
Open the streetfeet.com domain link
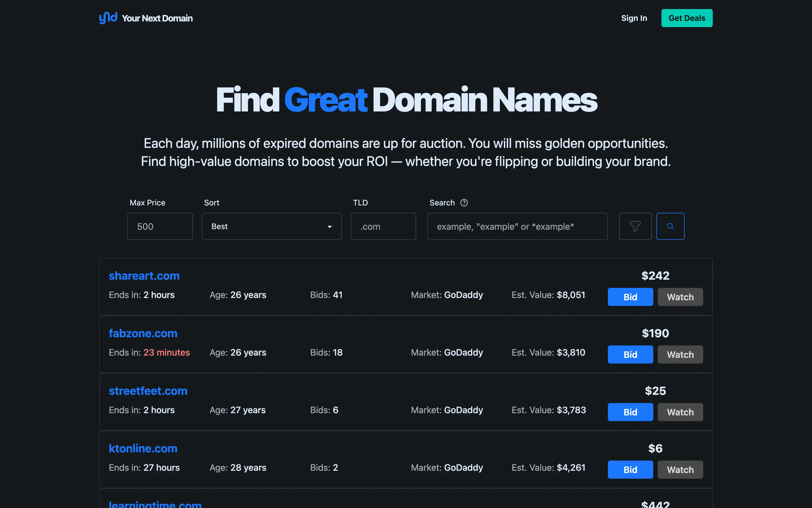[148, 391]
